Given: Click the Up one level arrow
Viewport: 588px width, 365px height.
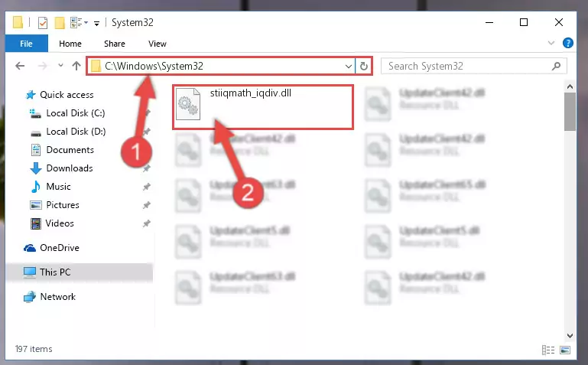Looking at the screenshot, I should pyautogui.click(x=76, y=66).
